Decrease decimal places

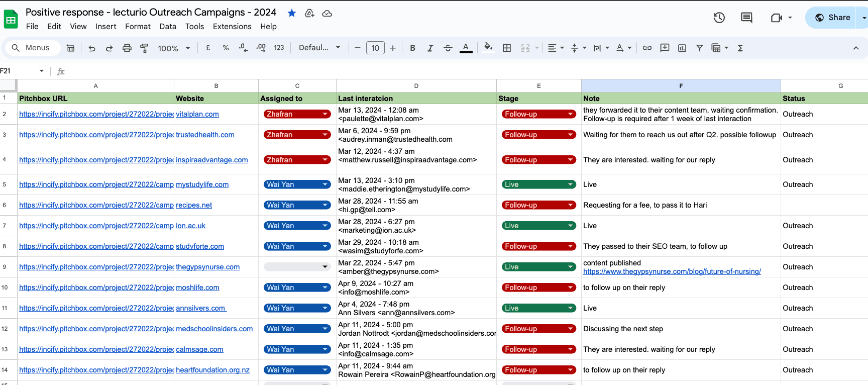[243, 48]
